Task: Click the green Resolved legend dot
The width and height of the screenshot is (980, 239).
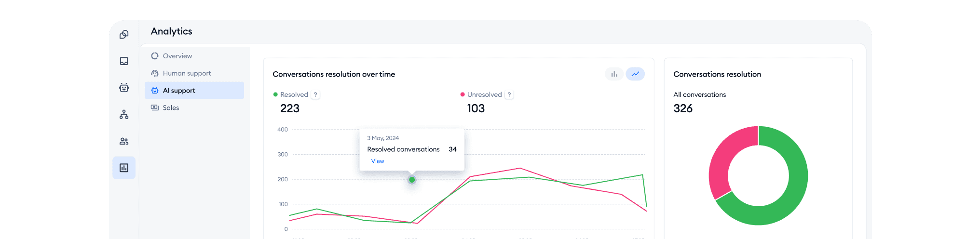Action: coord(275,95)
